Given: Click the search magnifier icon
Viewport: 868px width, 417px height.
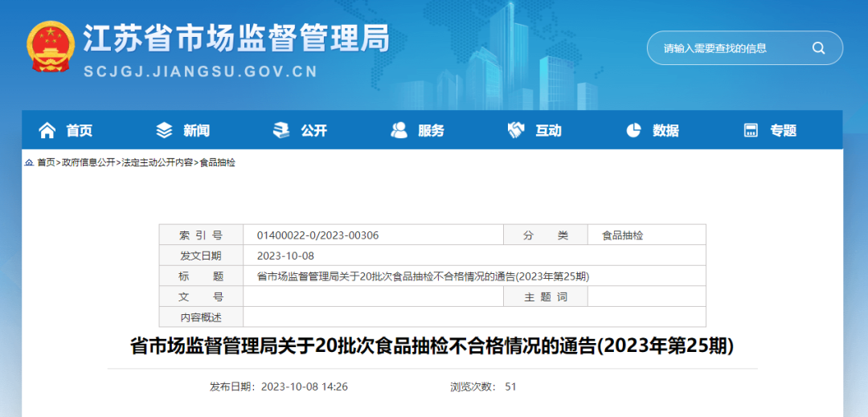Looking at the screenshot, I should click(818, 48).
